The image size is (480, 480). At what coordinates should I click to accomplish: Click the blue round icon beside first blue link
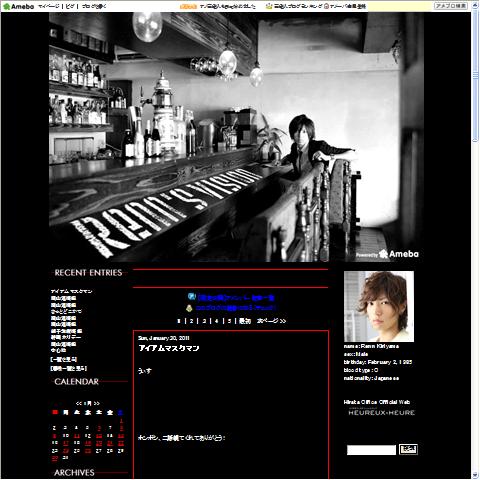click(x=192, y=296)
